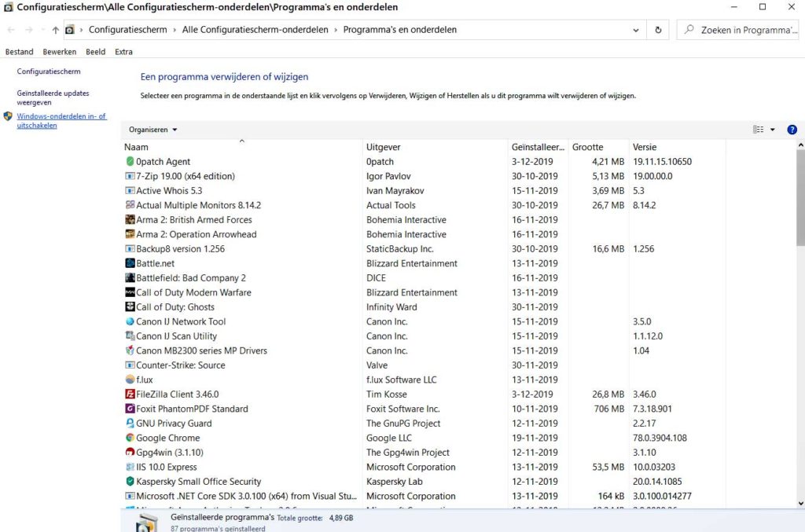Click the Battle.net program icon
Viewport: 805px width, 532px height.
coord(130,263)
